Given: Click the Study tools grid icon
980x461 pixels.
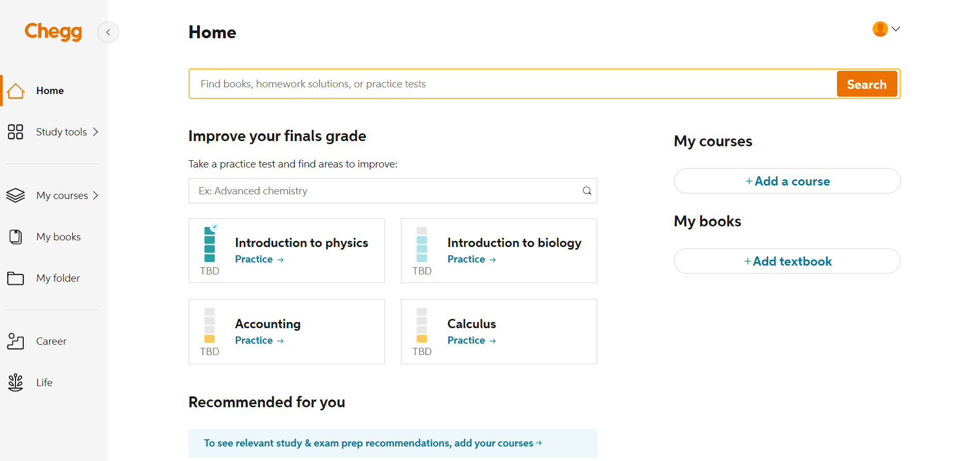Looking at the screenshot, I should point(15,132).
